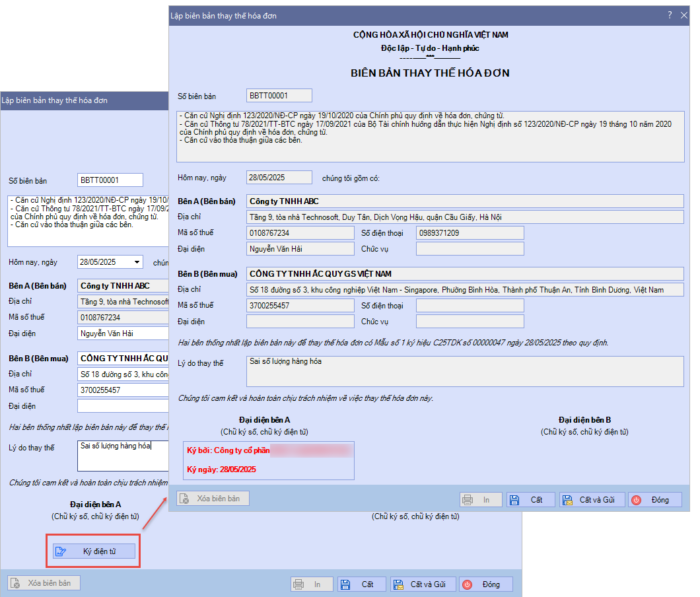Click the Số biên bản field in front dialog
Viewport: 700px width, 597px height.
[279, 96]
